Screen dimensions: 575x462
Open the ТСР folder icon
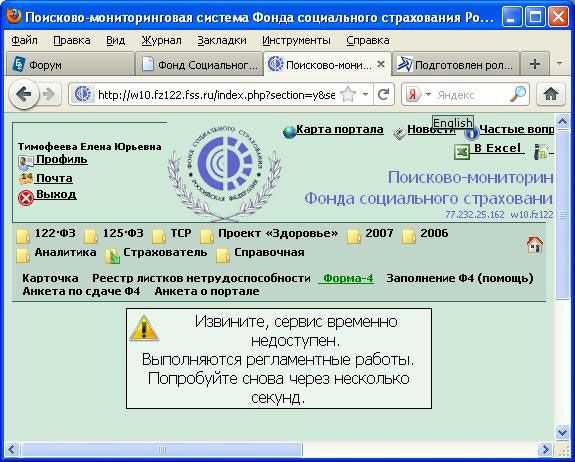point(159,236)
